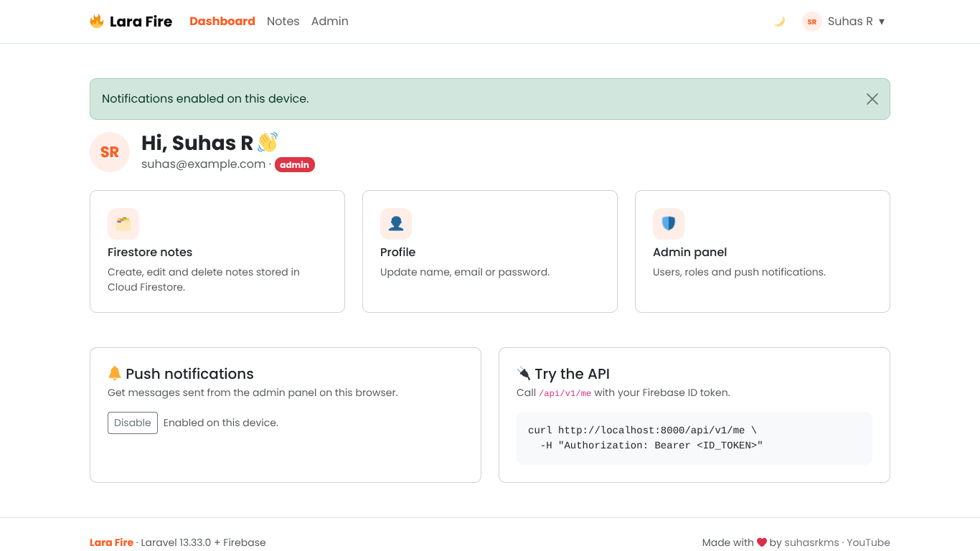Click the /api/v1/me inline code
Image resolution: width=980 pixels, height=551 pixels.
565,393
